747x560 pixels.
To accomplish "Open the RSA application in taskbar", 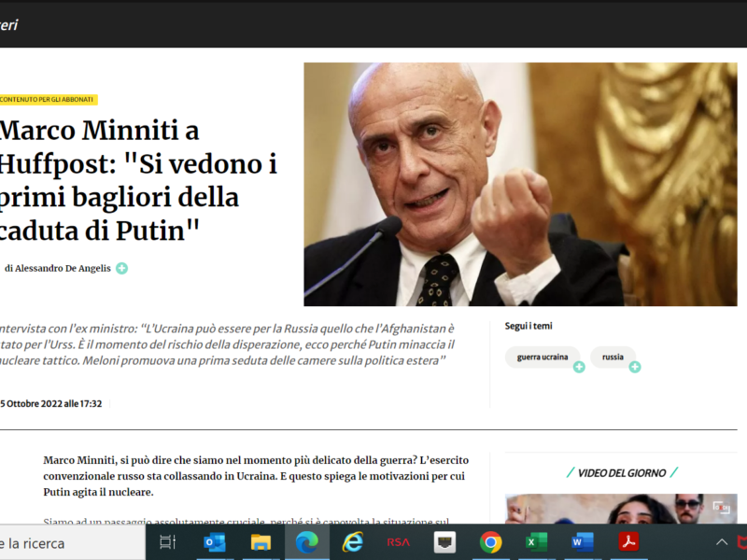I will (x=399, y=542).
